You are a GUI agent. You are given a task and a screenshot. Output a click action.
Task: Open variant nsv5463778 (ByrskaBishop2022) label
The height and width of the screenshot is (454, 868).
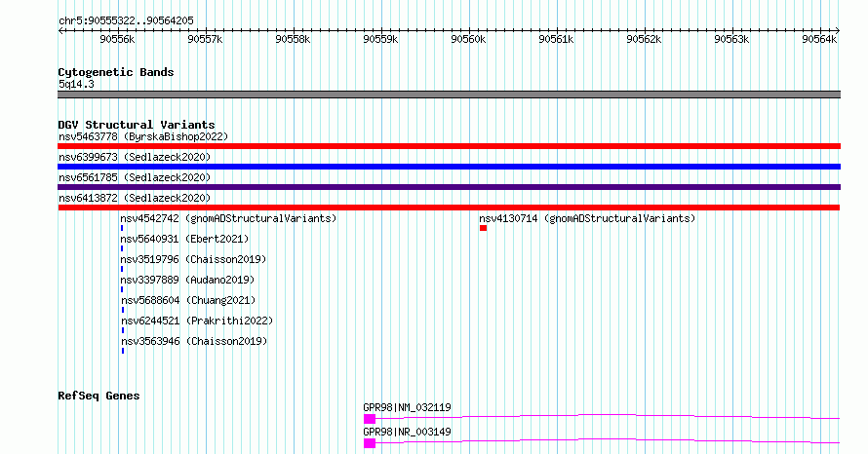(x=143, y=136)
